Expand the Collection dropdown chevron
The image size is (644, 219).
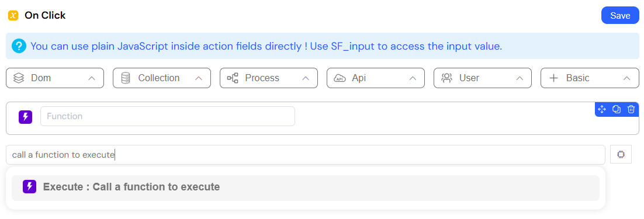(198, 78)
